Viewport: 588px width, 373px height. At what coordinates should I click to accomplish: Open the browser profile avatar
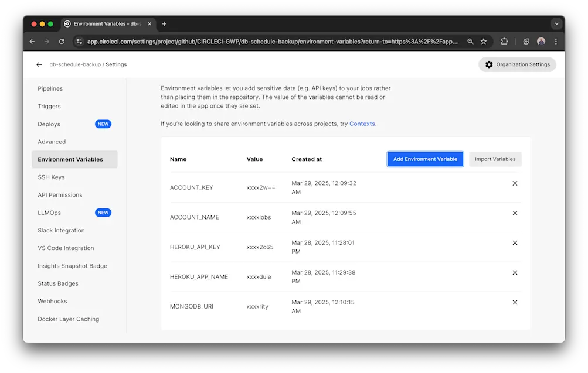tap(541, 42)
